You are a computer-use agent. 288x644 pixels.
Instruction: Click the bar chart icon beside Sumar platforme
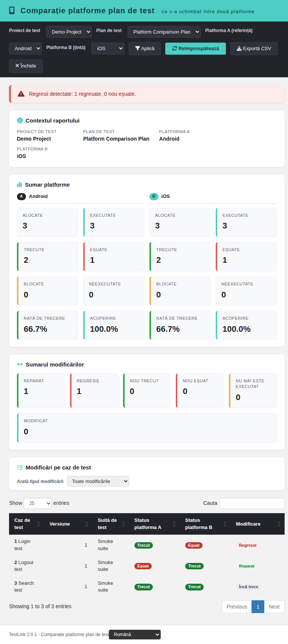tap(20, 185)
